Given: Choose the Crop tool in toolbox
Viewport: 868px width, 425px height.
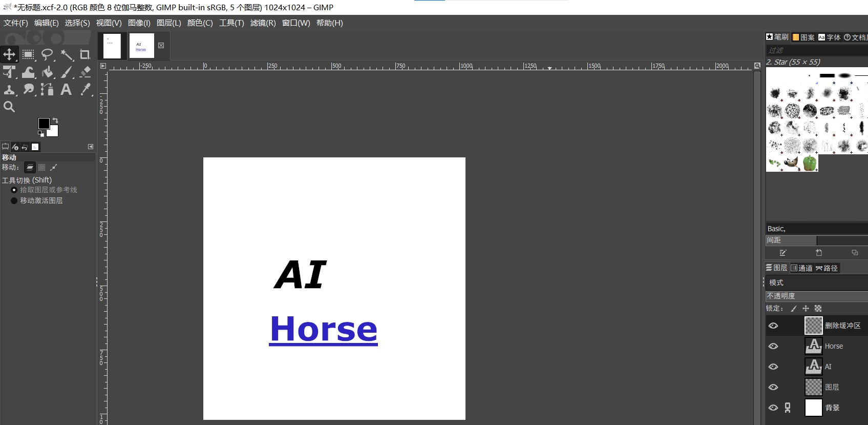Looking at the screenshot, I should tap(85, 54).
